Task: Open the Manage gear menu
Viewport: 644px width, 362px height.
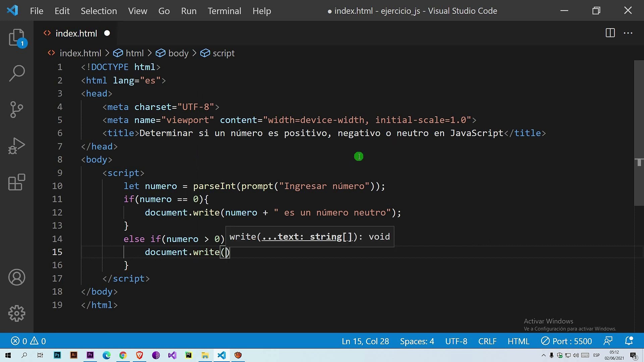Action: (x=17, y=313)
